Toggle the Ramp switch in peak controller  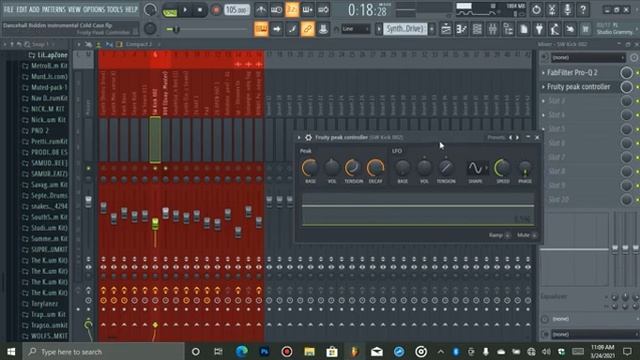[x=507, y=235]
